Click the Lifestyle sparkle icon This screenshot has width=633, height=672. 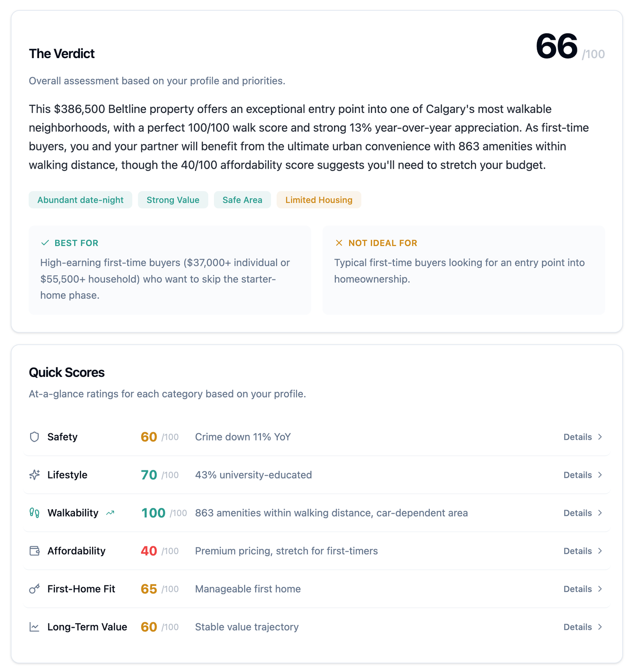point(35,475)
